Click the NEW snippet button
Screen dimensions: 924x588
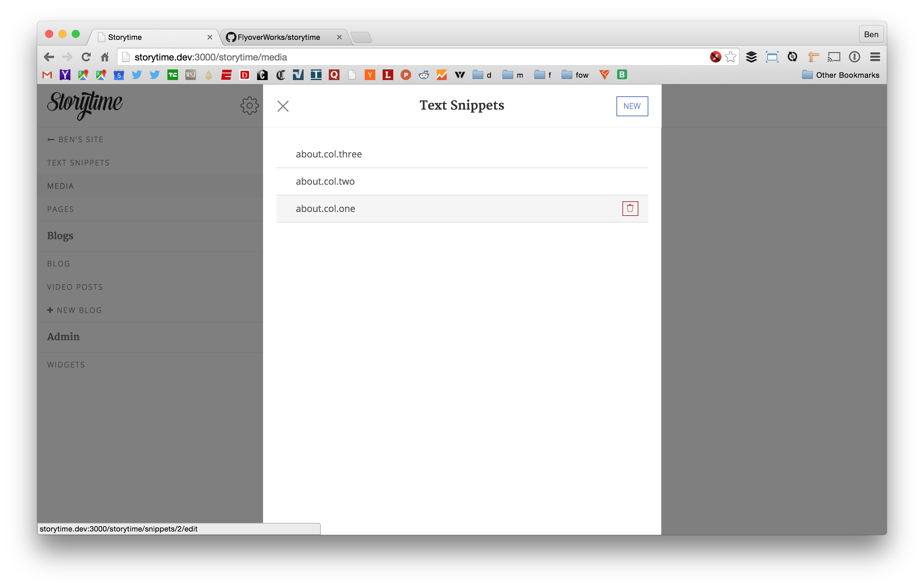tap(632, 106)
